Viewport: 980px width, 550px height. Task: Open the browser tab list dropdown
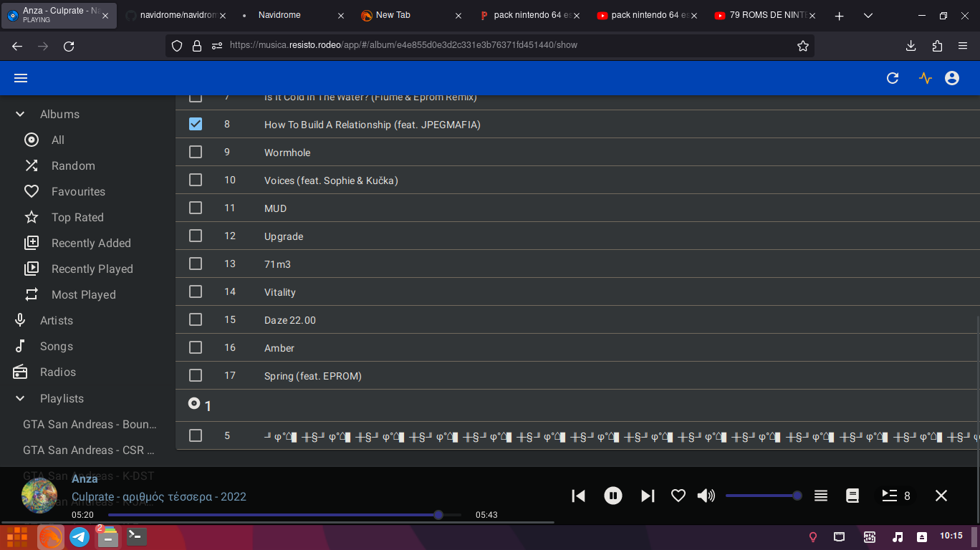pyautogui.click(x=868, y=15)
